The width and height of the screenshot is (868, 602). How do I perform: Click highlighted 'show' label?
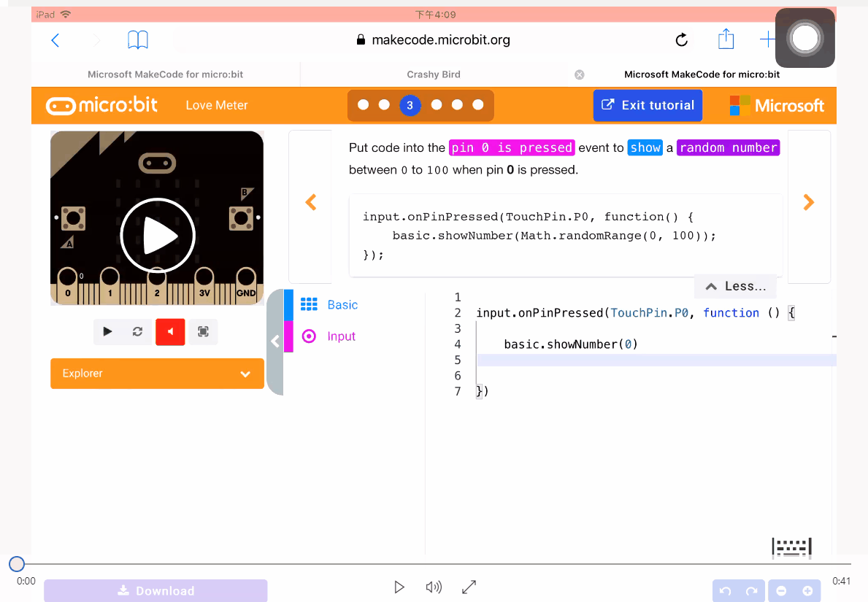(x=645, y=147)
